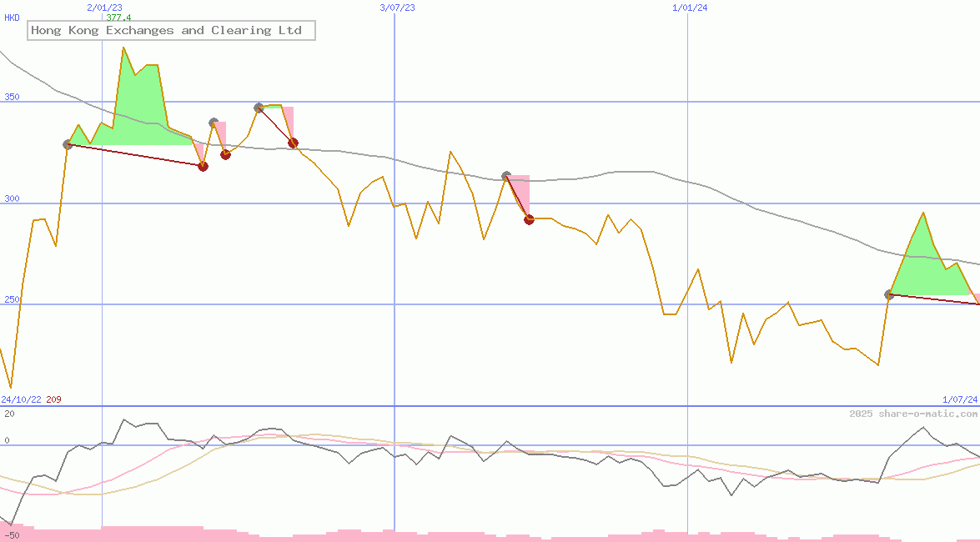980x542 pixels.
Task: Click the red marker between 3/07/23 and 1/01/24
Action: click(529, 219)
